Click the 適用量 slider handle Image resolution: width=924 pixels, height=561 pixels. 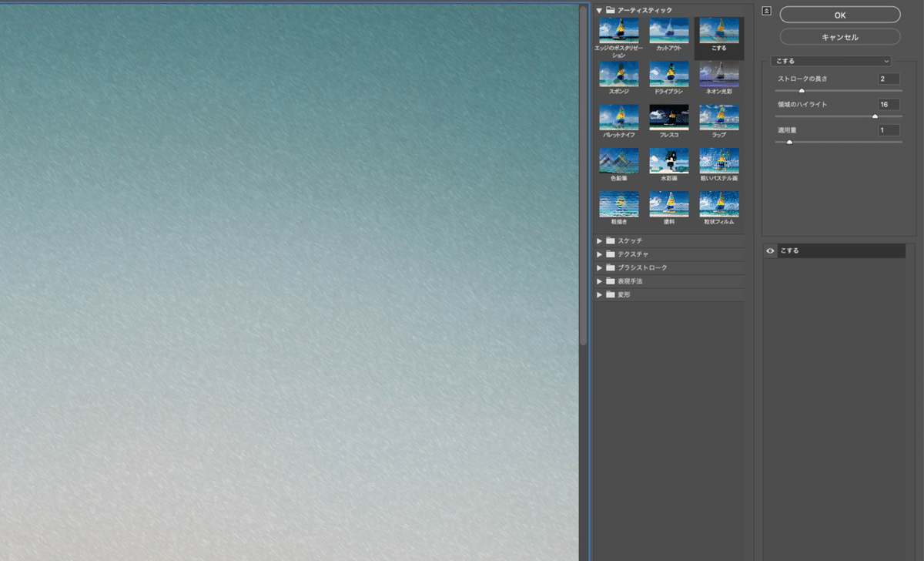[x=789, y=142]
